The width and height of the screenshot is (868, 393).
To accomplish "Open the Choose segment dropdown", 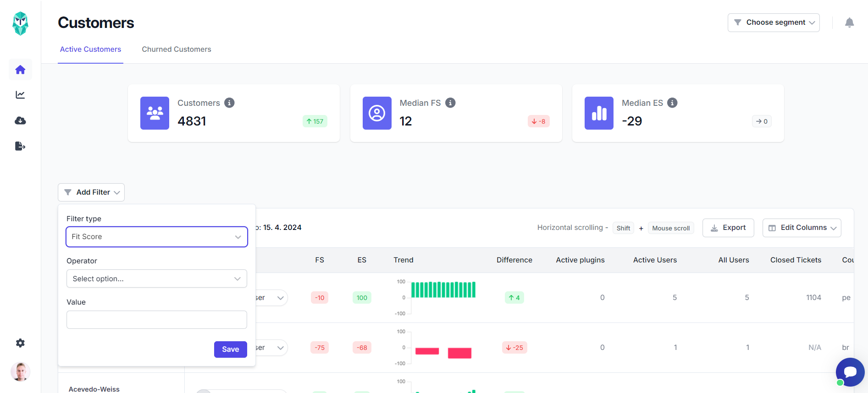I will tap(774, 22).
